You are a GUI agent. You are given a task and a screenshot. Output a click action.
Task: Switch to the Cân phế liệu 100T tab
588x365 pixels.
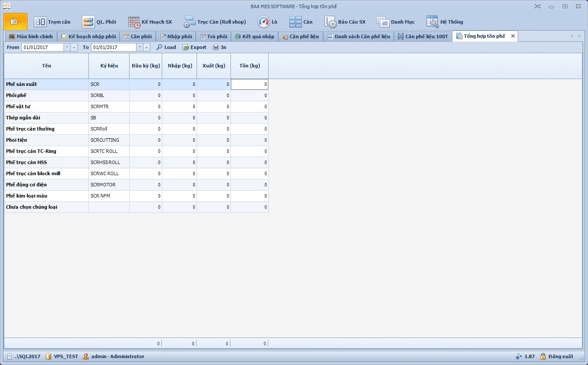[x=423, y=36]
